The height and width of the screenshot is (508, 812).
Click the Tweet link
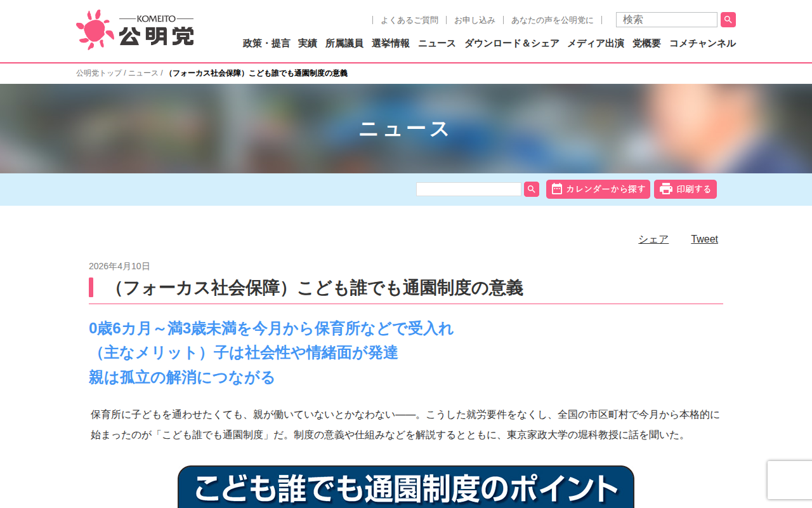click(705, 239)
